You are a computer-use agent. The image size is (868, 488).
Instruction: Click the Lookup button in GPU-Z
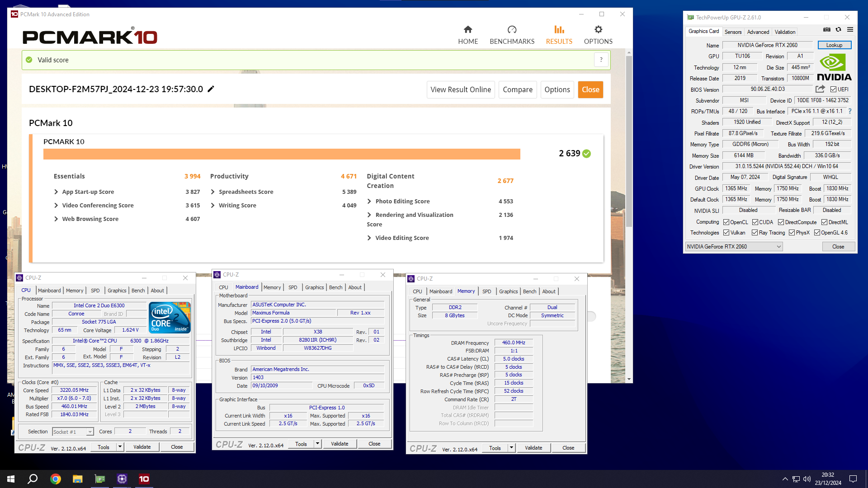[x=835, y=45]
